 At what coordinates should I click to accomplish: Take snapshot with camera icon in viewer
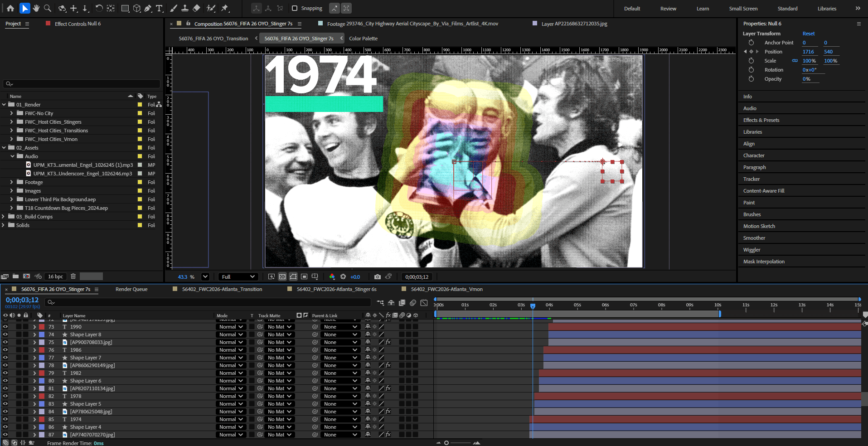[378, 276]
